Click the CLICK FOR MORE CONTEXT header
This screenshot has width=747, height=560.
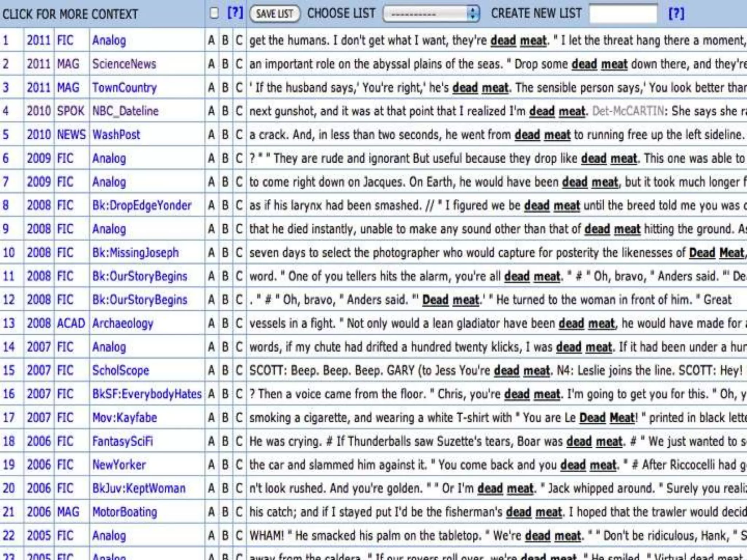tap(70, 14)
